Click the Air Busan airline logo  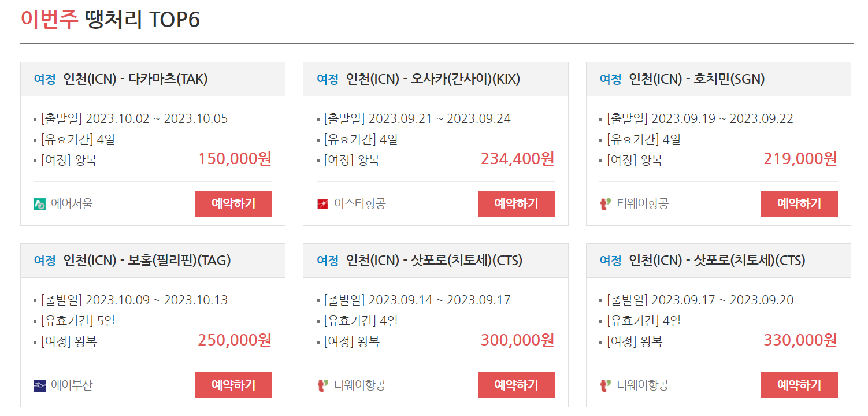click(x=38, y=385)
